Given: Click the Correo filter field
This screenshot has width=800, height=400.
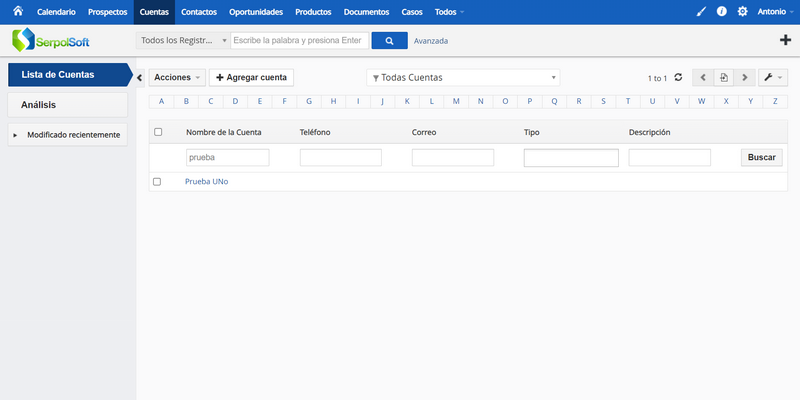Looking at the screenshot, I should 453,158.
